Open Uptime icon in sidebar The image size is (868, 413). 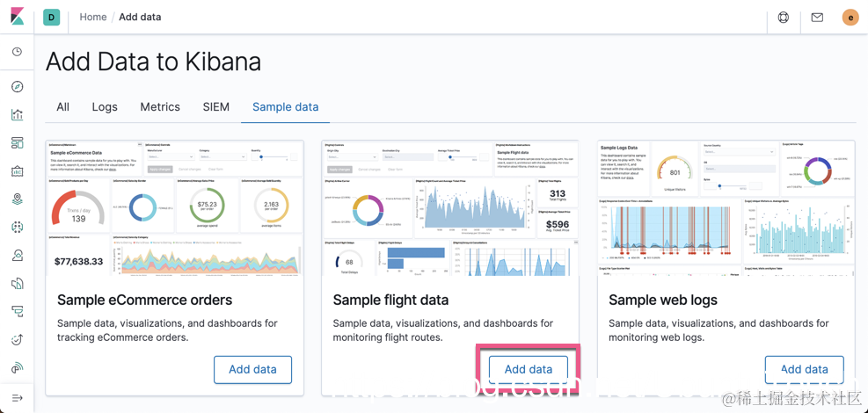click(x=18, y=339)
